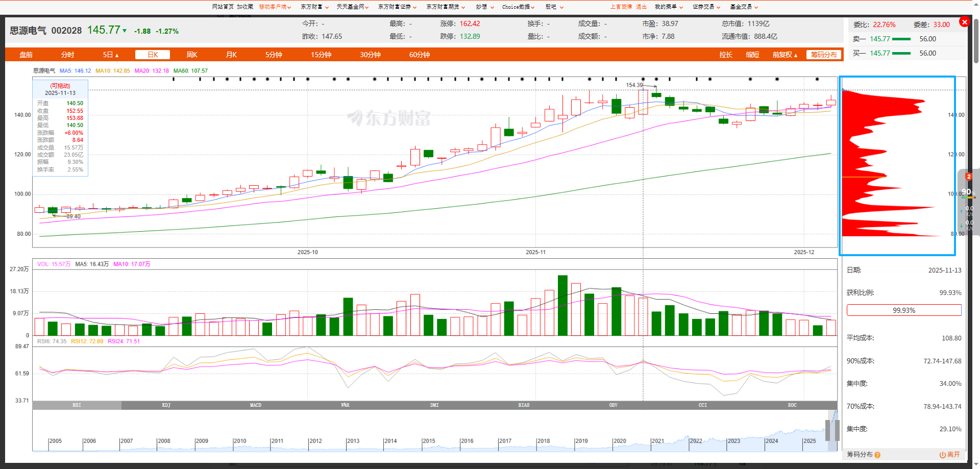
Task: Switch to the 15分钟 chart tab
Action: coord(321,55)
